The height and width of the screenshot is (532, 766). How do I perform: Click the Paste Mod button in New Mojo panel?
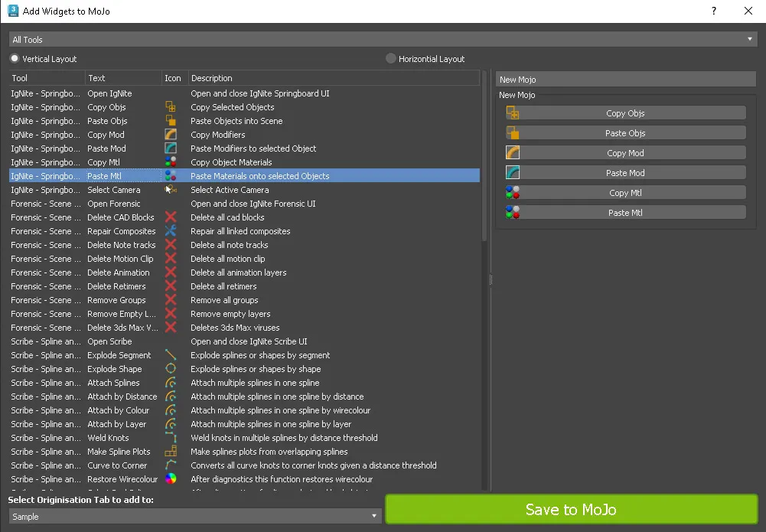(x=625, y=173)
